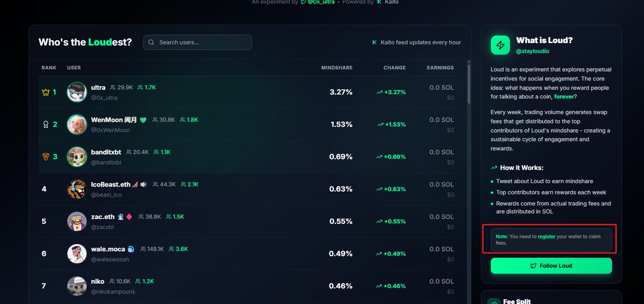
Task: Click the Who's the Loudest? heading
Action: coord(85,42)
